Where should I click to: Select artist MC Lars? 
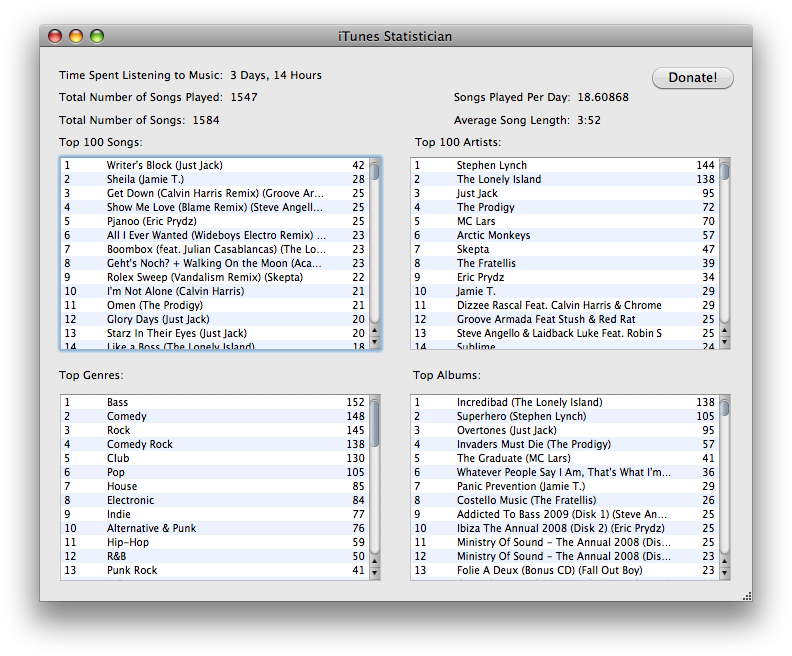[565, 221]
